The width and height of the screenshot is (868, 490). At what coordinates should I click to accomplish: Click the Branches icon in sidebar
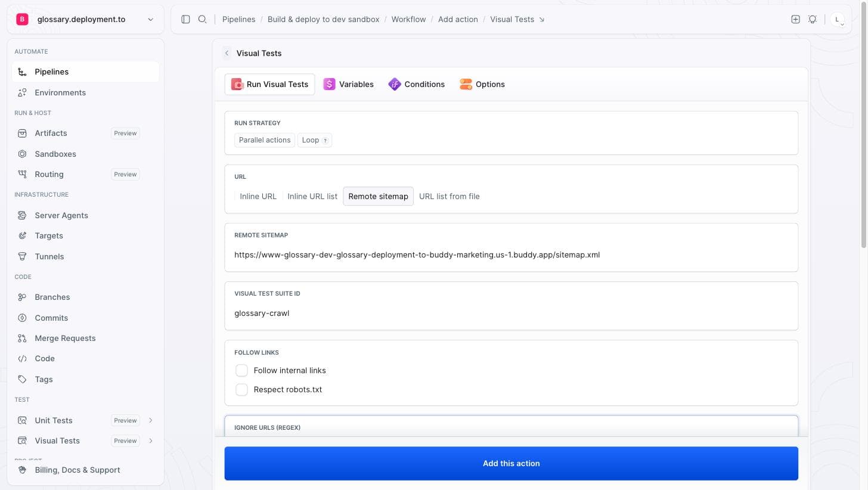(x=22, y=297)
